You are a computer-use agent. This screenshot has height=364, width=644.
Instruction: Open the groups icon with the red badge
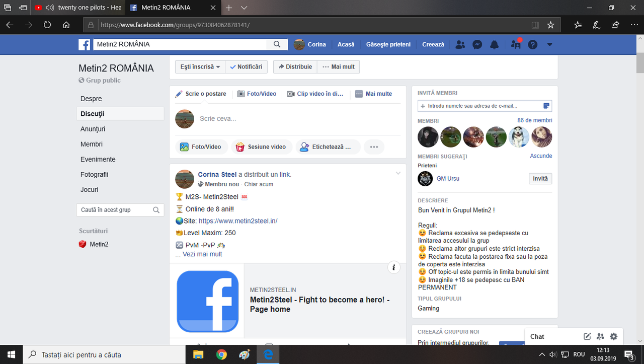(516, 44)
